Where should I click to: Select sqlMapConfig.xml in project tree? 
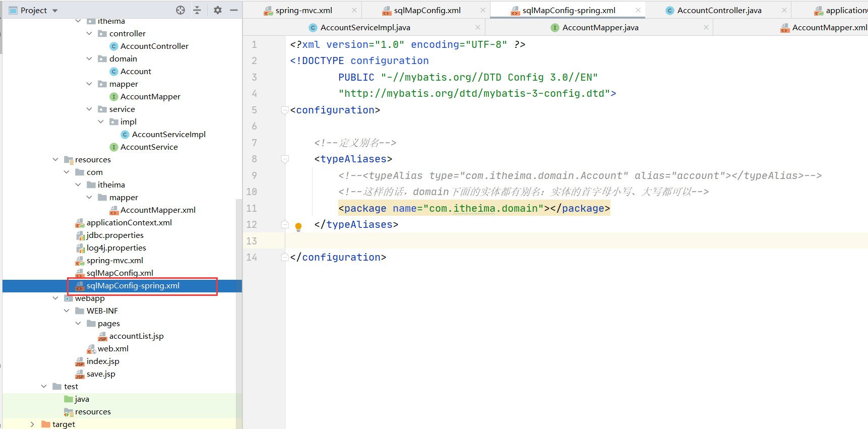(x=119, y=273)
